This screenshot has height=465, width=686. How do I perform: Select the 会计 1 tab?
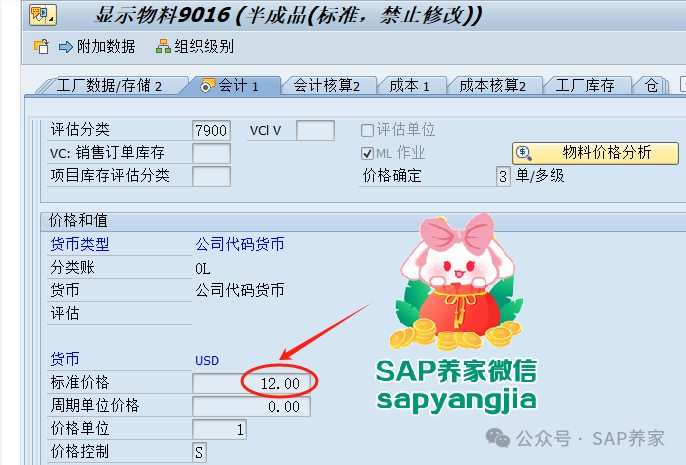pyautogui.click(x=231, y=86)
